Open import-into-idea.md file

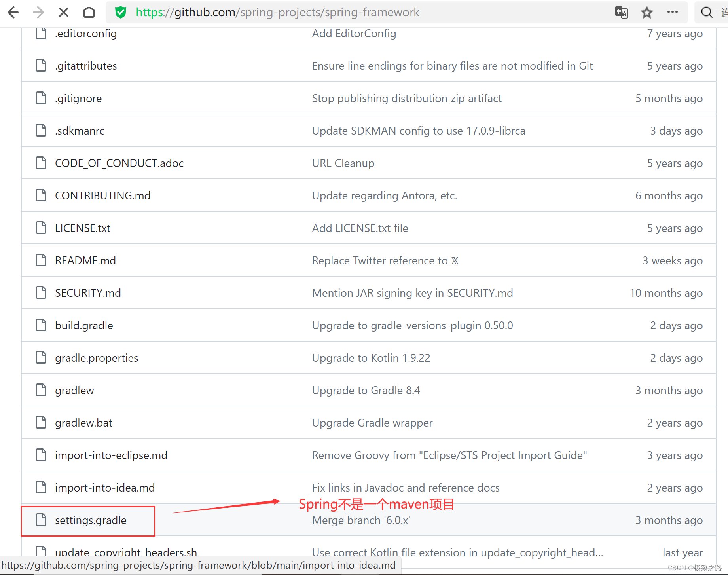pyautogui.click(x=105, y=488)
